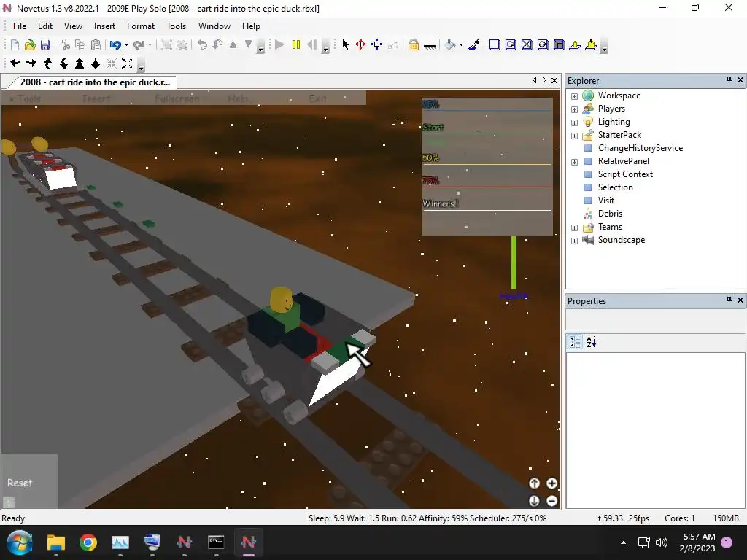
Task: Toggle Categorized view in Properties
Action: point(575,342)
